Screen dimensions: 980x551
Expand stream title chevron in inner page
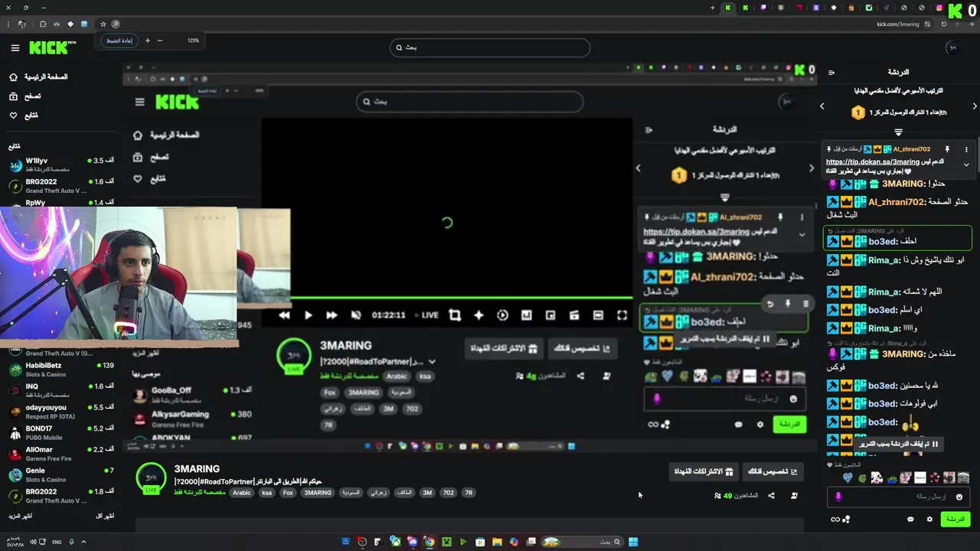[x=432, y=361]
